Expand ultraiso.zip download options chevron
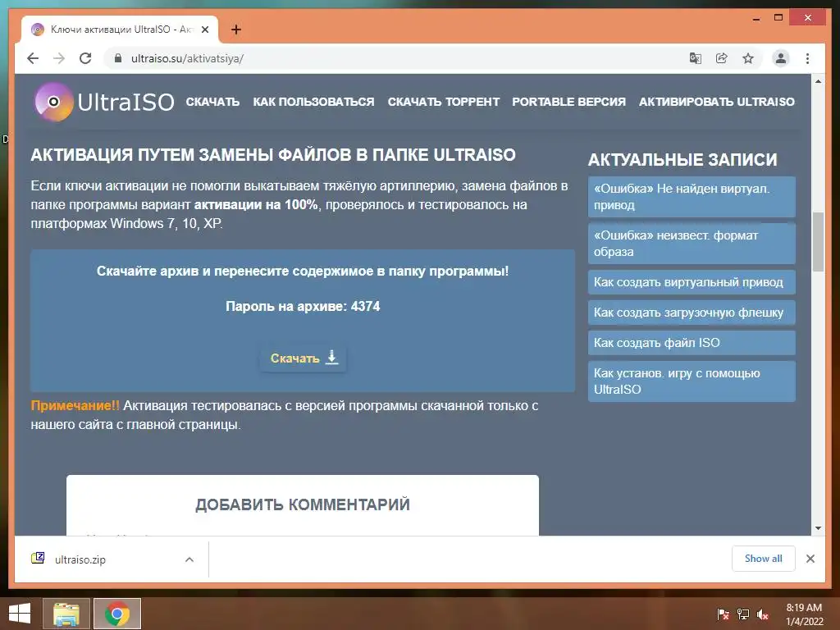 point(189,559)
